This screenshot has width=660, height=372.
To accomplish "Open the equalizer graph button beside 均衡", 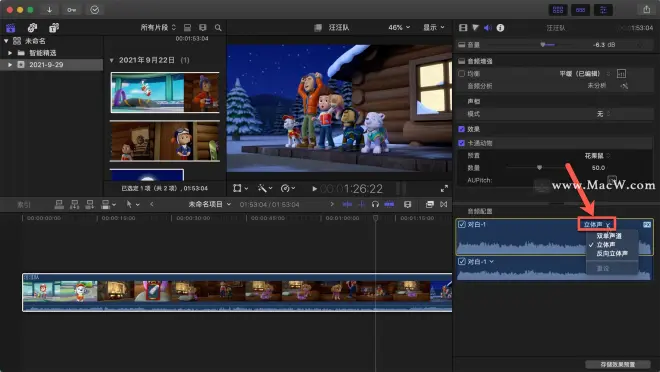I will coord(621,74).
